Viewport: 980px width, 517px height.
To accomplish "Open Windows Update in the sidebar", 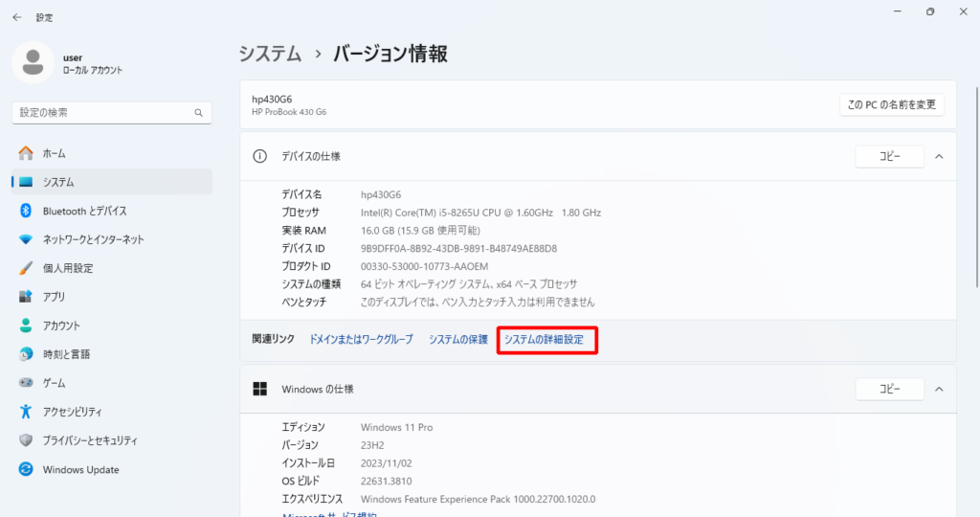I will click(112, 469).
